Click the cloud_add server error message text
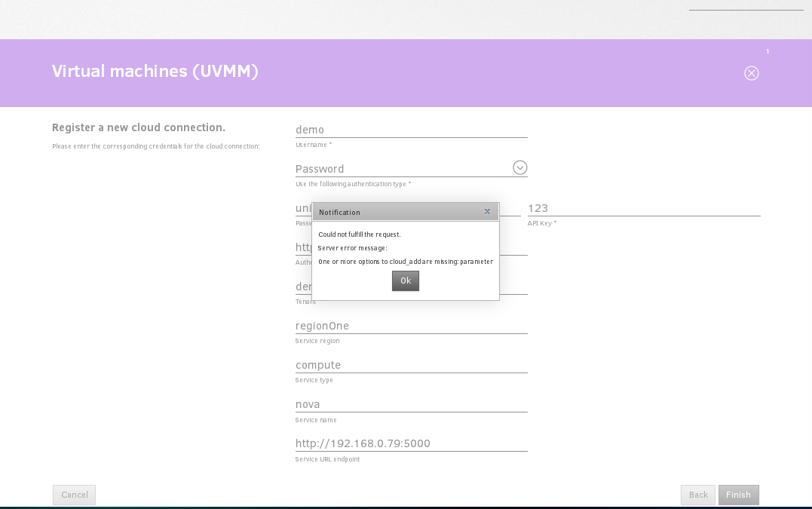 [406, 262]
